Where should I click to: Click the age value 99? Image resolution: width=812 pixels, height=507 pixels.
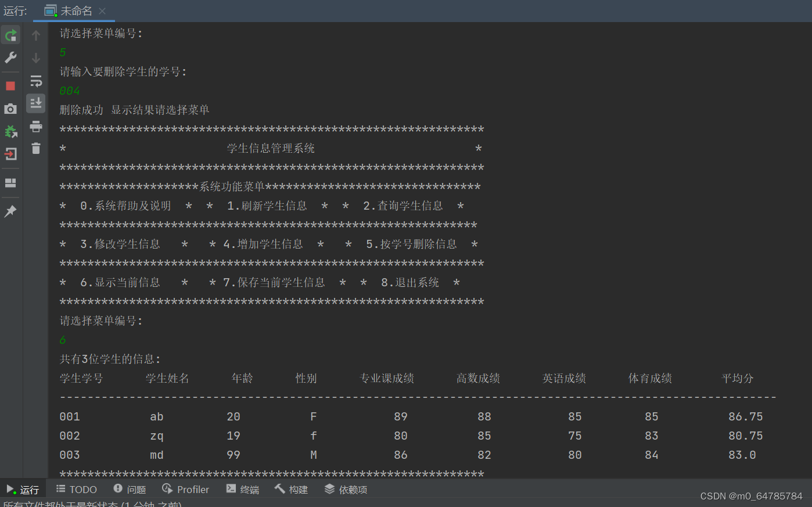233,455
